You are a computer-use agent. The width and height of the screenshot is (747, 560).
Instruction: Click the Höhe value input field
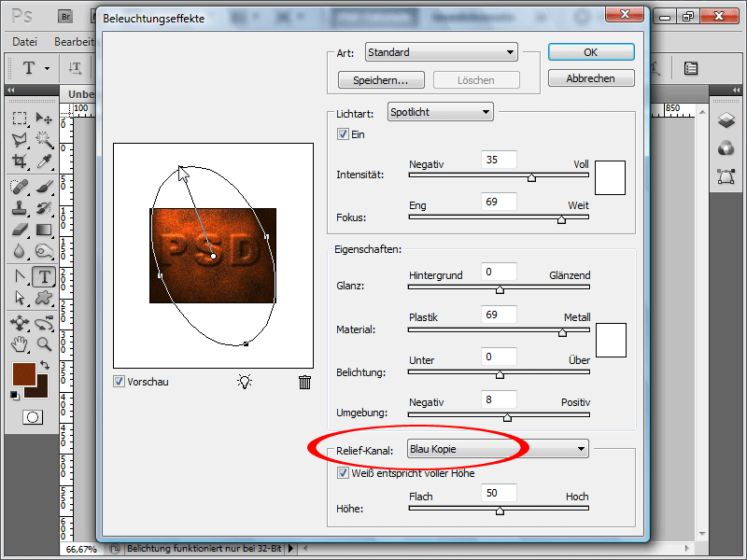click(499, 493)
